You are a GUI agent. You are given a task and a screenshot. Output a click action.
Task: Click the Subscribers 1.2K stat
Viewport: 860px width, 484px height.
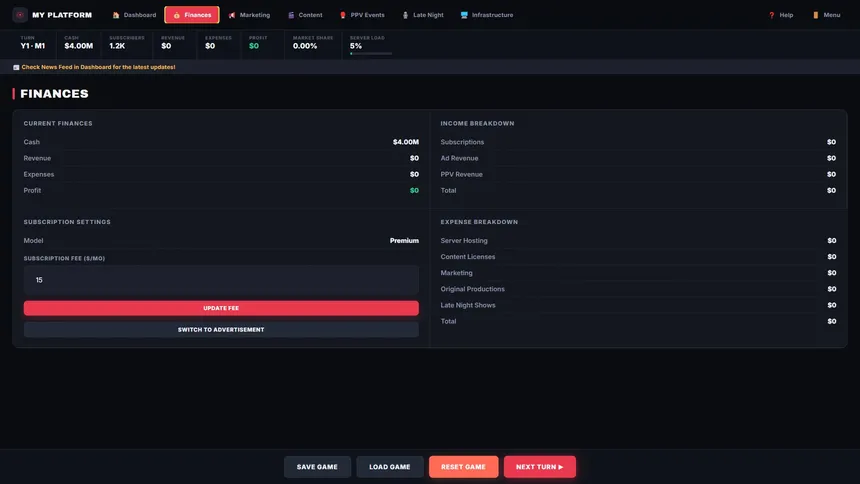[x=127, y=43]
